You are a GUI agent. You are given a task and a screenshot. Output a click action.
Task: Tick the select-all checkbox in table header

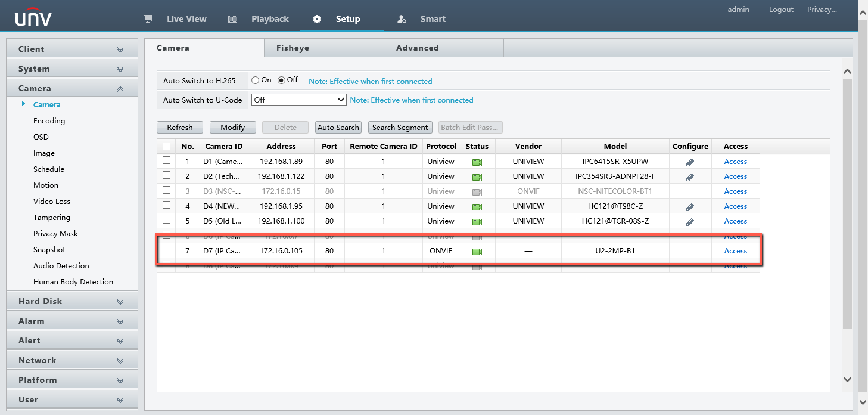[167, 146]
